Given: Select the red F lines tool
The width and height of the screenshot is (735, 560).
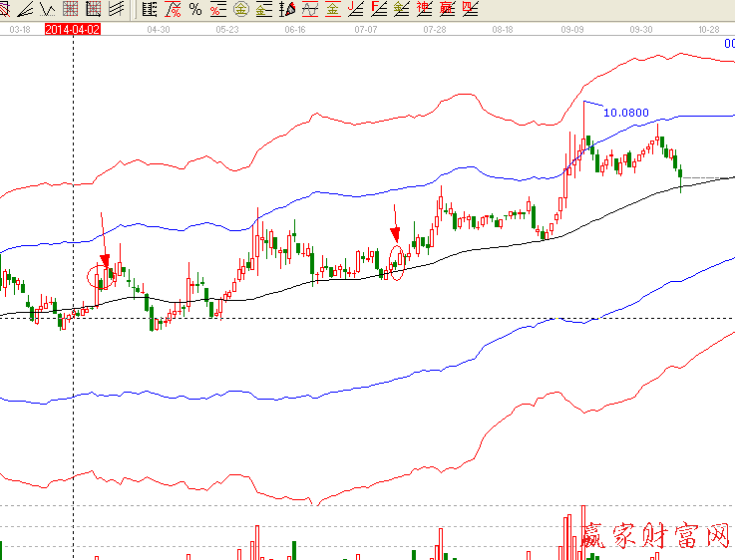Looking at the screenshot, I should pos(379,10).
